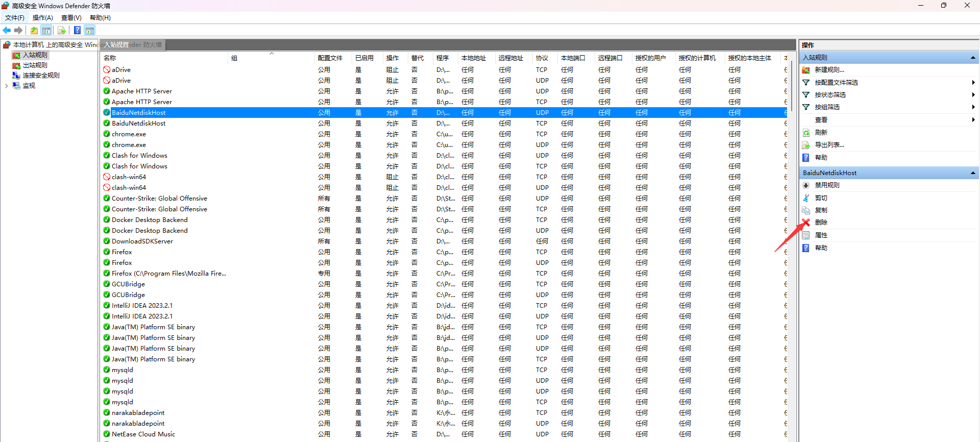Toggle the action pane show/hide button
980x442 pixels.
[90, 31]
